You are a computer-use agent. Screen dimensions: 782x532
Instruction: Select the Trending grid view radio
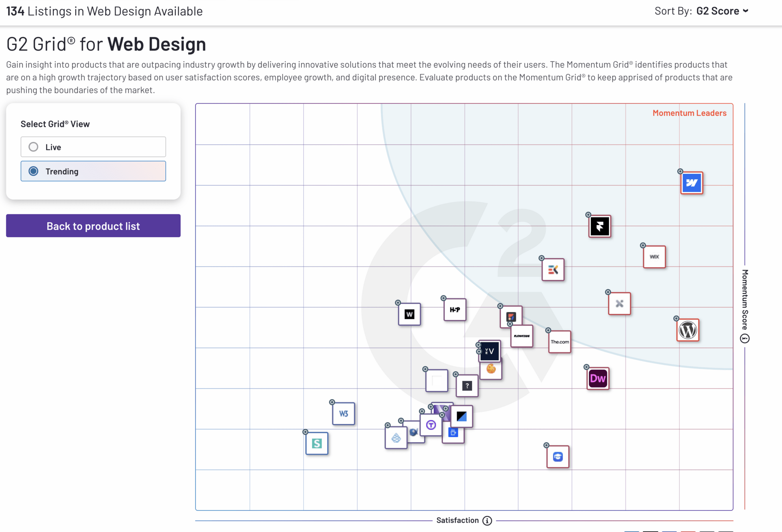[34, 171]
